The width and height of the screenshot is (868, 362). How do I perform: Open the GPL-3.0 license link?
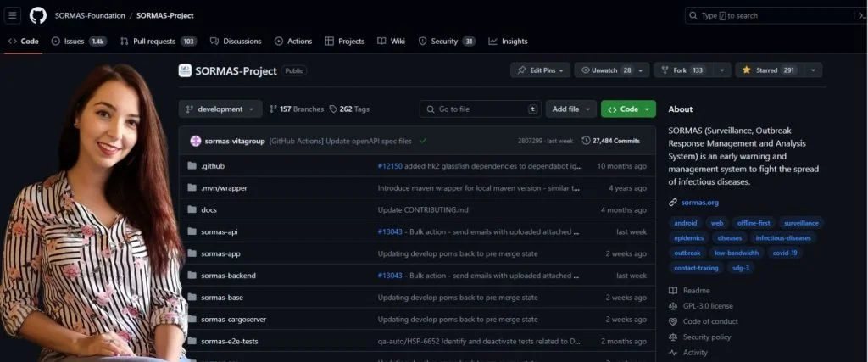[x=701, y=306]
